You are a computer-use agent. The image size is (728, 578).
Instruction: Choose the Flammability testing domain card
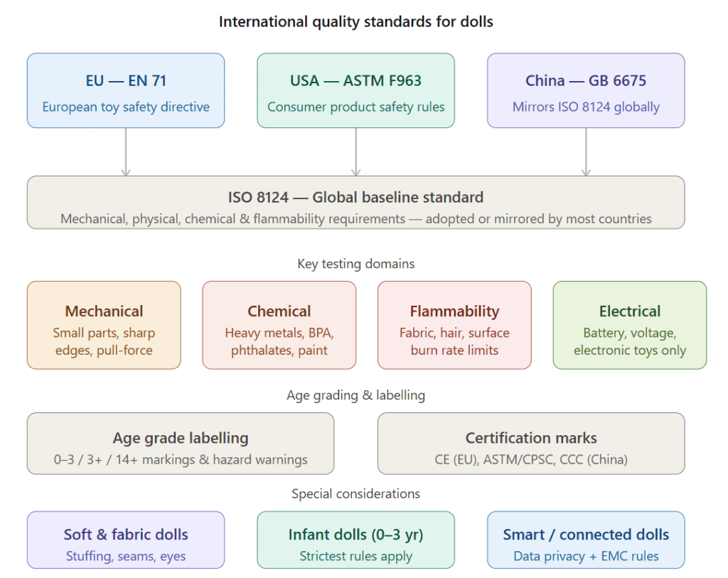(x=454, y=325)
